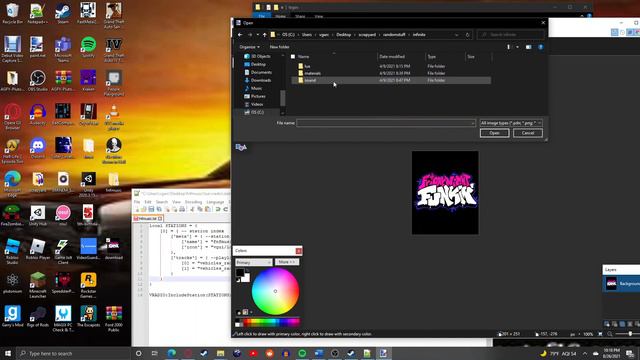Cancel the Open dialog
Screen dimensions: 640x360
click(x=528, y=133)
